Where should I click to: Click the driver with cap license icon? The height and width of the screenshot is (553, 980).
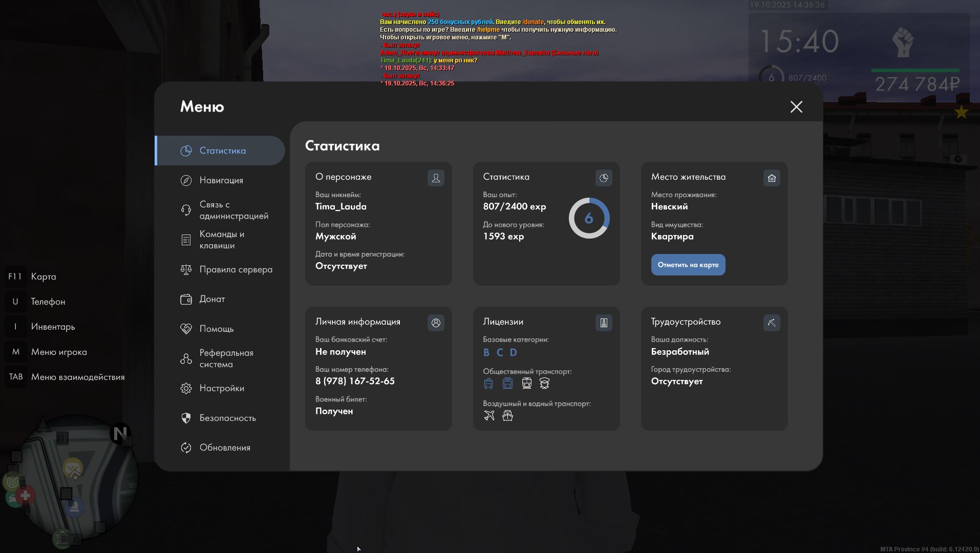(x=544, y=384)
